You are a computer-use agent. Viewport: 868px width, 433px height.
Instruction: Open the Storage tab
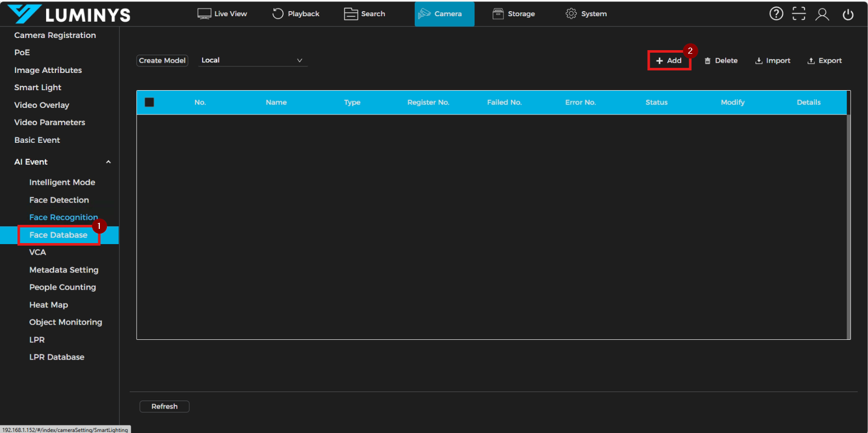tap(514, 14)
